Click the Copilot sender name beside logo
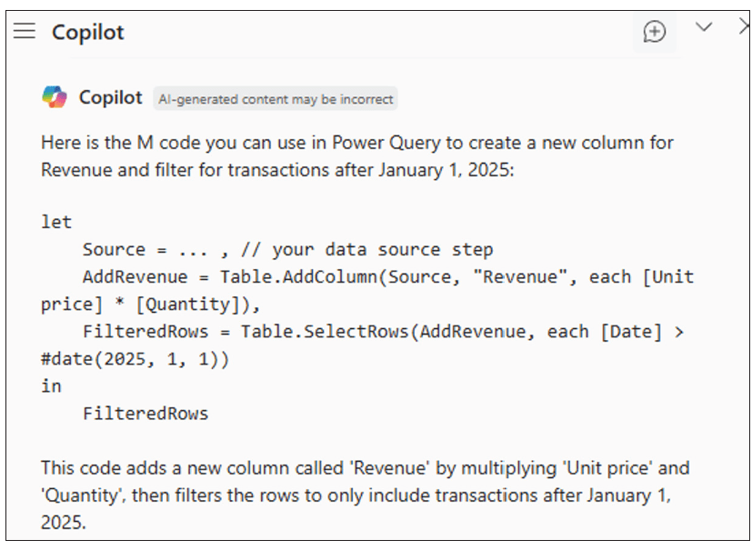 (110, 97)
